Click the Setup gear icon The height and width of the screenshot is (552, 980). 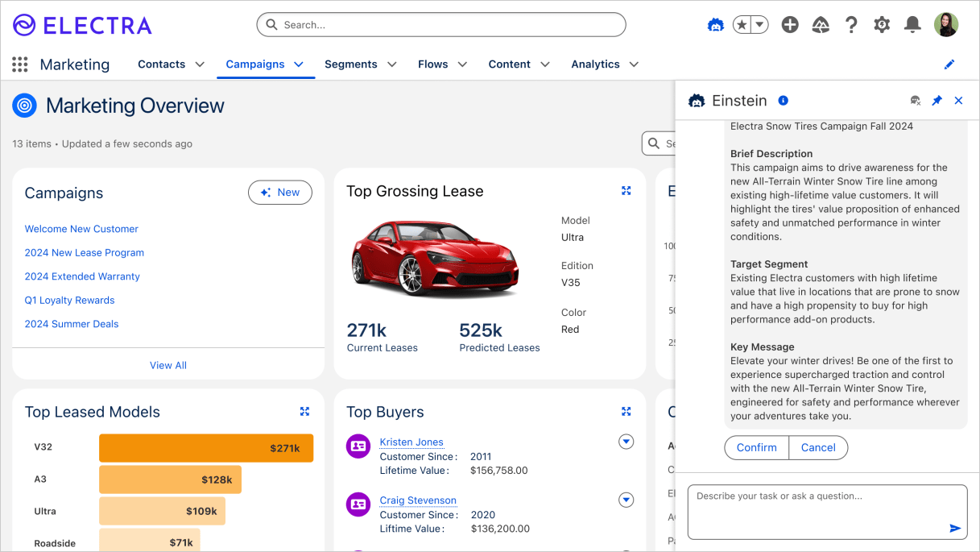[x=881, y=24]
